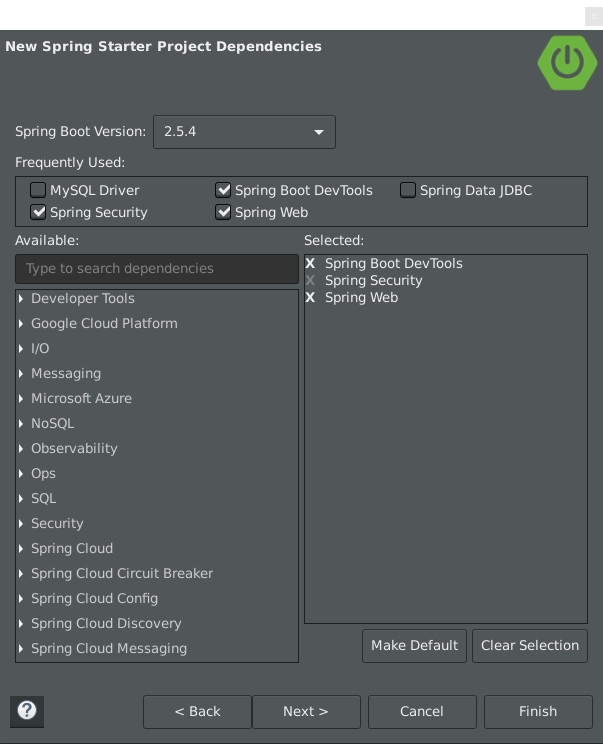The width and height of the screenshot is (603, 744).
Task: Expand the I/O category
Action: (21, 349)
